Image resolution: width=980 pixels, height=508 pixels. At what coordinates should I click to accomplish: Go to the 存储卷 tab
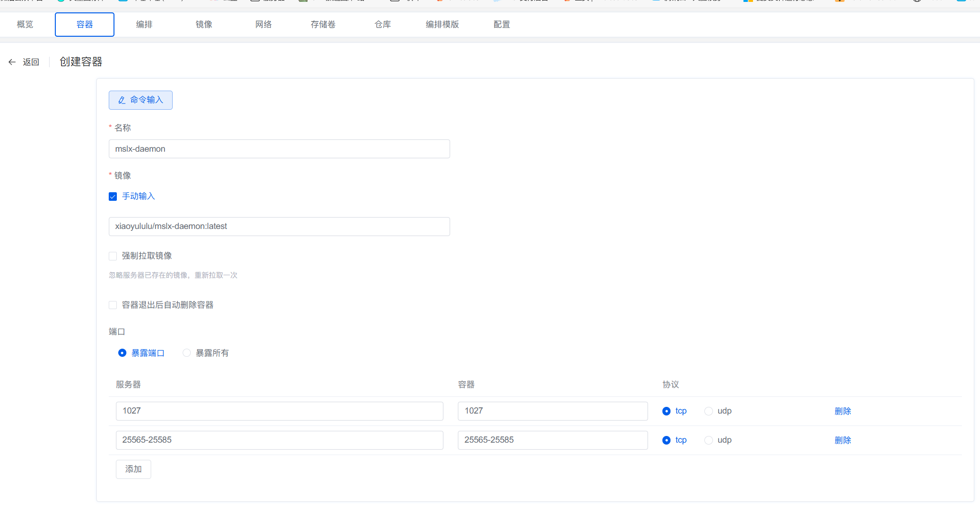pyautogui.click(x=323, y=24)
